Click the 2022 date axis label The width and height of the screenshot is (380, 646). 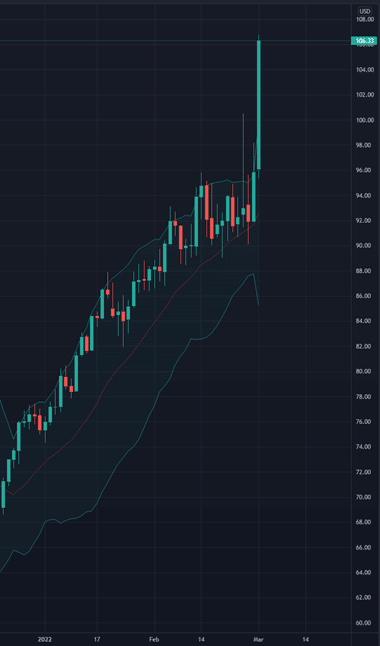click(x=45, y=640)
